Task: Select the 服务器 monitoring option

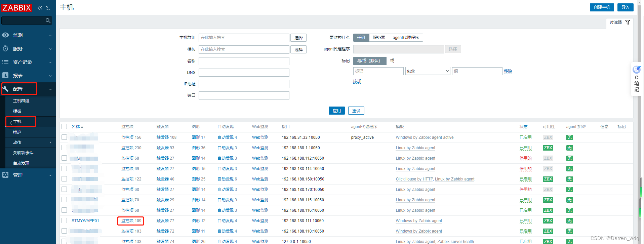Action: 379,38
